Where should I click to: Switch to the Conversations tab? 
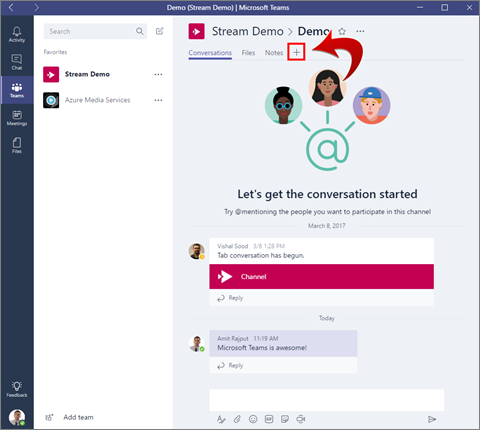pyautogui.click(x=210, y=53)
